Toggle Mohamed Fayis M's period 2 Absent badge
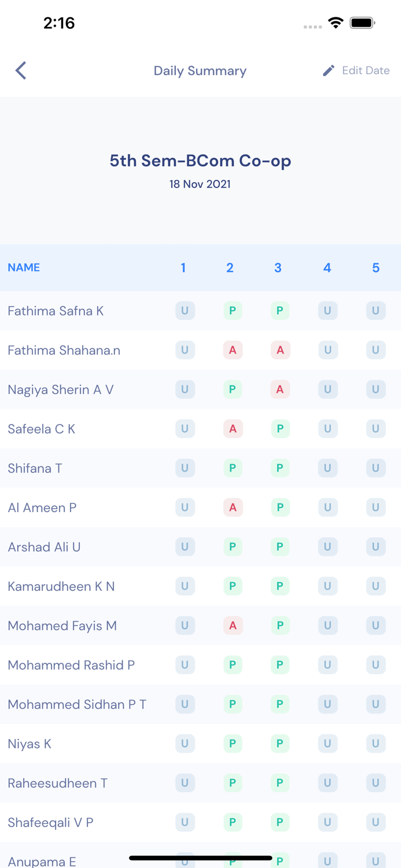The width and height of the screenshot is (401, 868). tap(233, 626)
